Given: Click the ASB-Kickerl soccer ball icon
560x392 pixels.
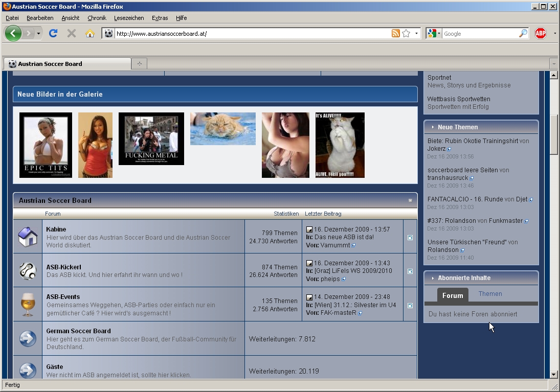Looking at the screenshot, I should [28, 270].
